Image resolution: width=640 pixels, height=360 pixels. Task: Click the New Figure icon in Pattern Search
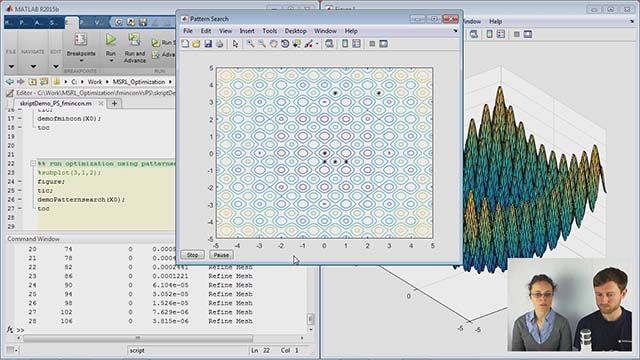point(185,44)
